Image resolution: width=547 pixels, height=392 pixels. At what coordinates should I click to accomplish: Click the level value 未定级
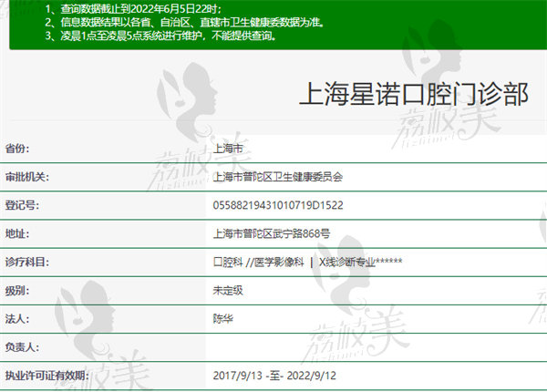click(x=228, y=290)
